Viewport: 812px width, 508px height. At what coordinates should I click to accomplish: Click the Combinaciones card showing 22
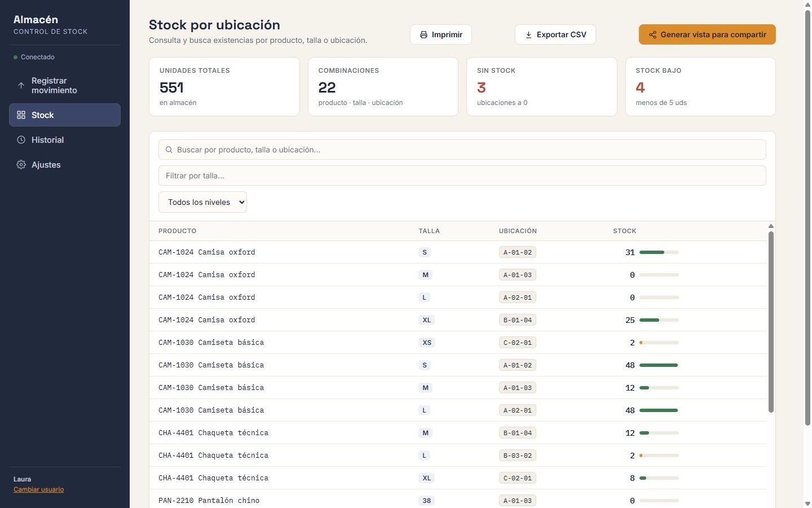point(383,87)
